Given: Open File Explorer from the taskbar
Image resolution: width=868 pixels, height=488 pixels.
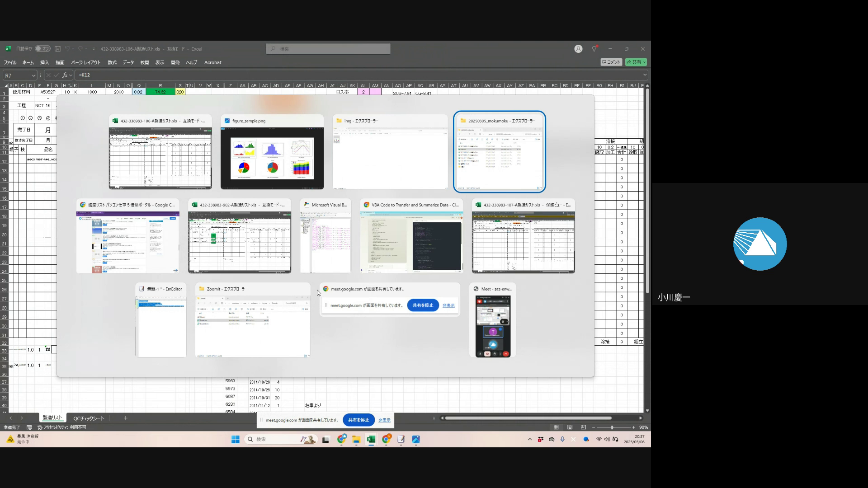Looking at the screenshot, I should point(356,439).
